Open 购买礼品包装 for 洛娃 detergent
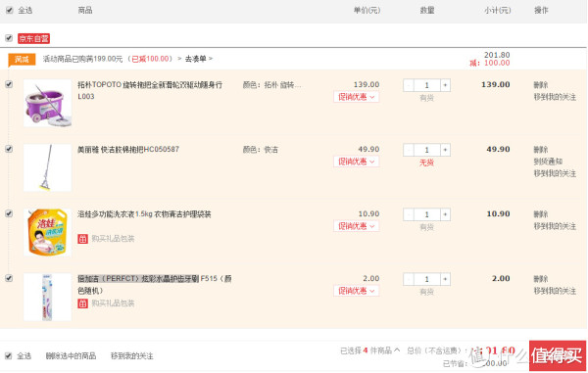 [113, 239]
